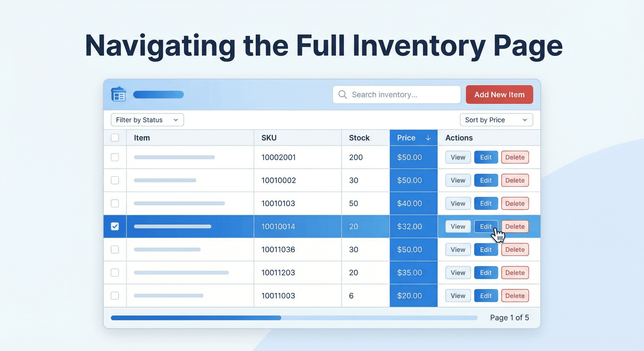Enable the select-all checkbox in table header

(x=115, y=138)
